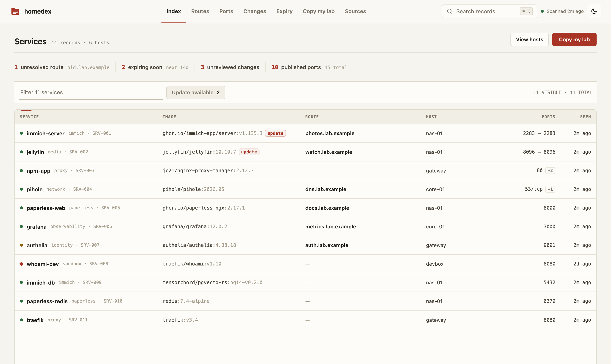This screenshot has height=364, width=611.
Task: Click the View hosts button
Action: tap(530, 39)
